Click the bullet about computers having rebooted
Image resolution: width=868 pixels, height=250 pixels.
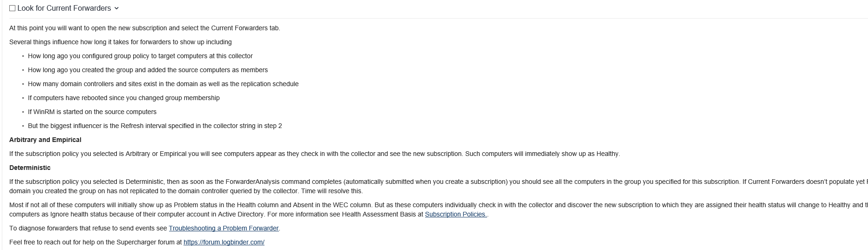(x=123, y=98)
